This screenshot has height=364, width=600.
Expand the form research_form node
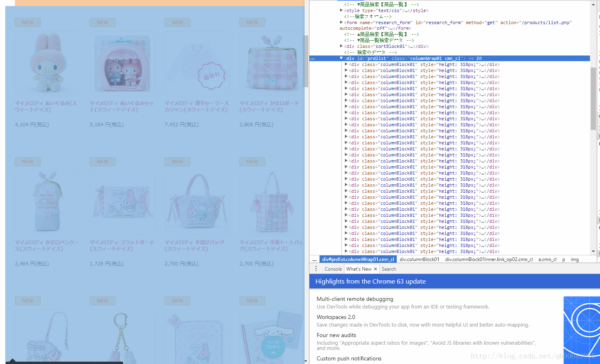[x=341, y=23]
